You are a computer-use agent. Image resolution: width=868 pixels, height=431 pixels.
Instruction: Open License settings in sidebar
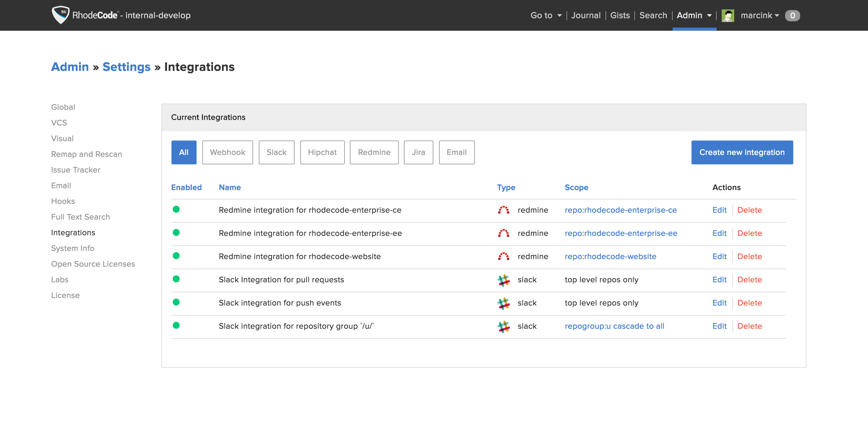(65, 295)
